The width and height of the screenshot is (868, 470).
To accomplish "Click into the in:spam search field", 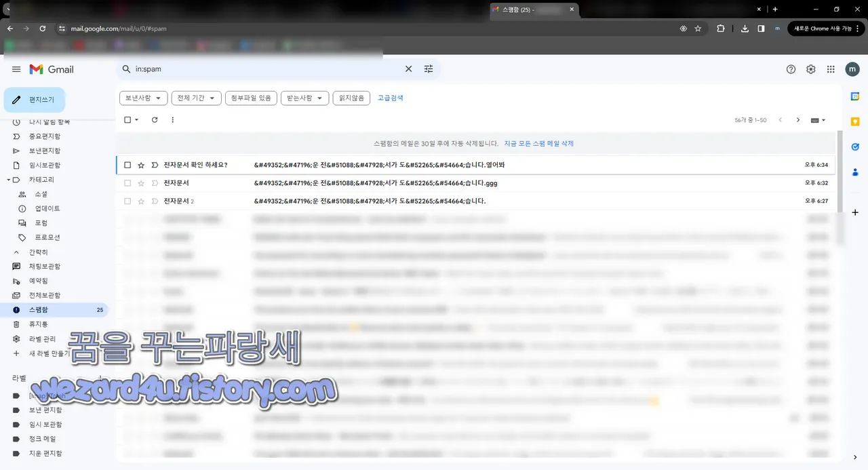I will pyautogui.click(x=266, y=69).
